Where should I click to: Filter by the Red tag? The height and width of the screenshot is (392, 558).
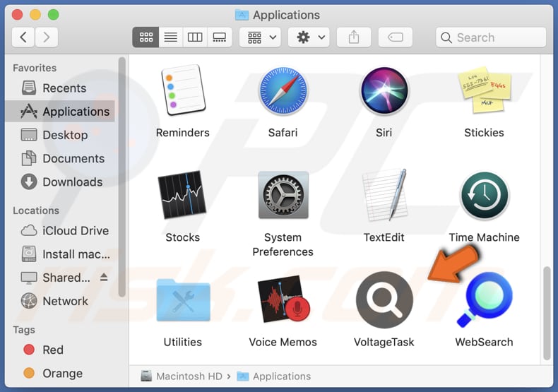tap(60, 350)
